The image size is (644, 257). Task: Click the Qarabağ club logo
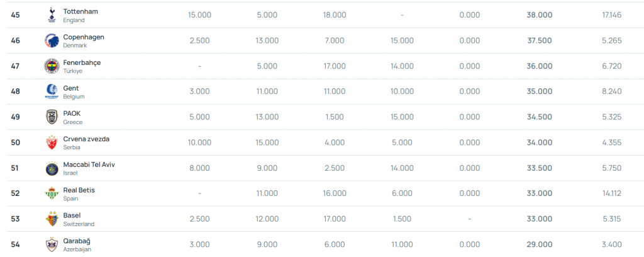pos(52,244)
